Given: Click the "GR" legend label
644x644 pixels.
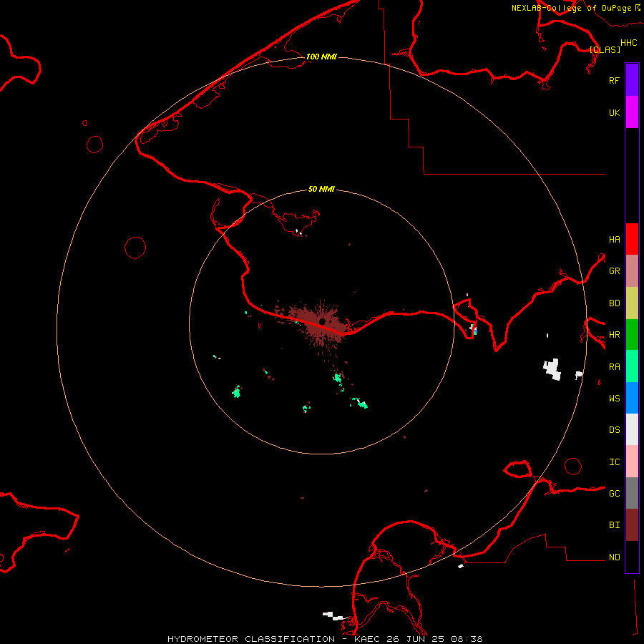Looking at the screenshot, I should tap(614, 271).
